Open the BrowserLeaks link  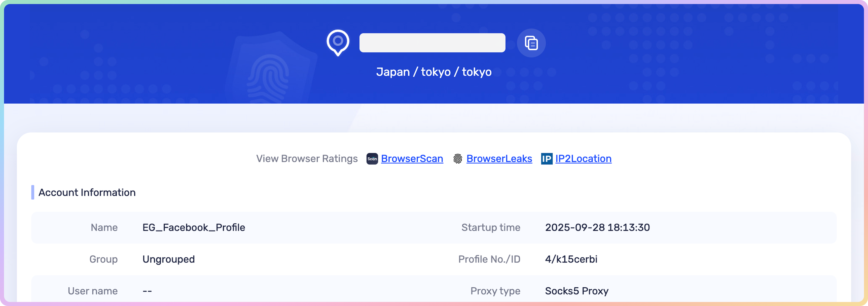coord(499,159)
